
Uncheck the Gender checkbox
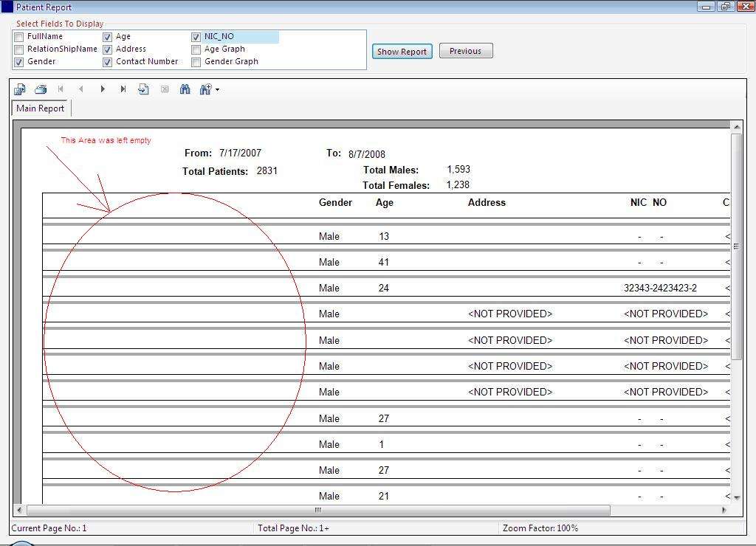coord(18,62)
